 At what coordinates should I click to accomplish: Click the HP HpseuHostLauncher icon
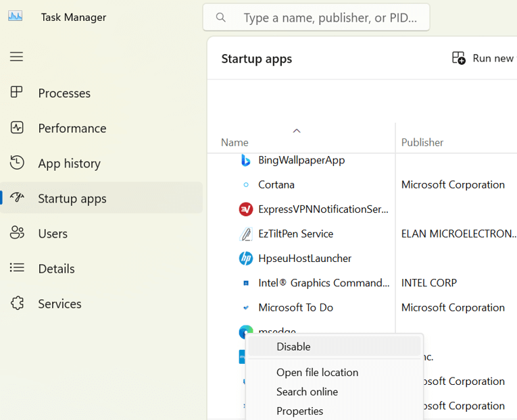point(246,259)
